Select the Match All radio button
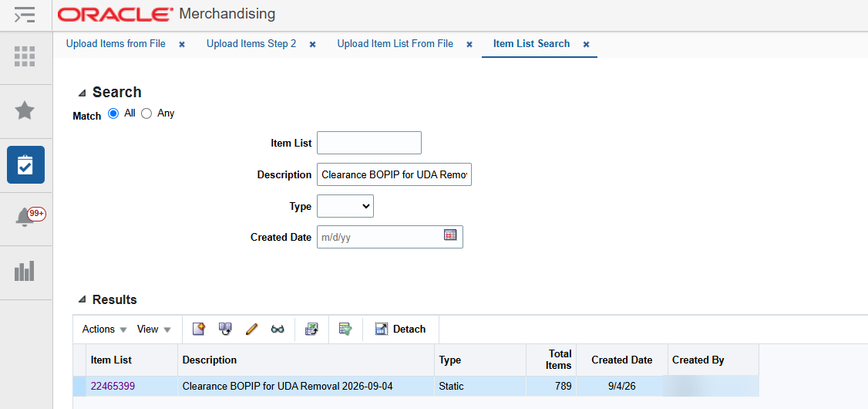Viewport: 868px width, 409px height. click(113, 113)
